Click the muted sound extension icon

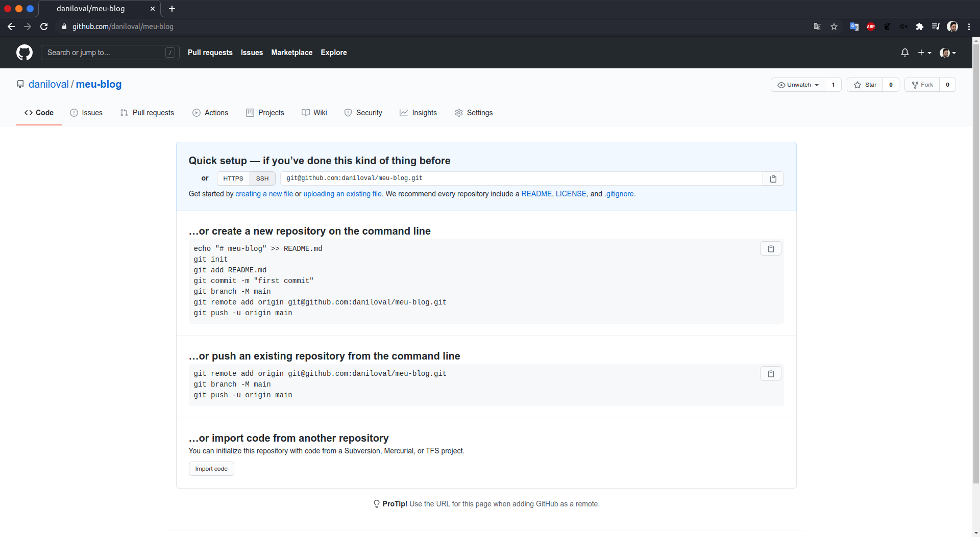tap(903, 27)
